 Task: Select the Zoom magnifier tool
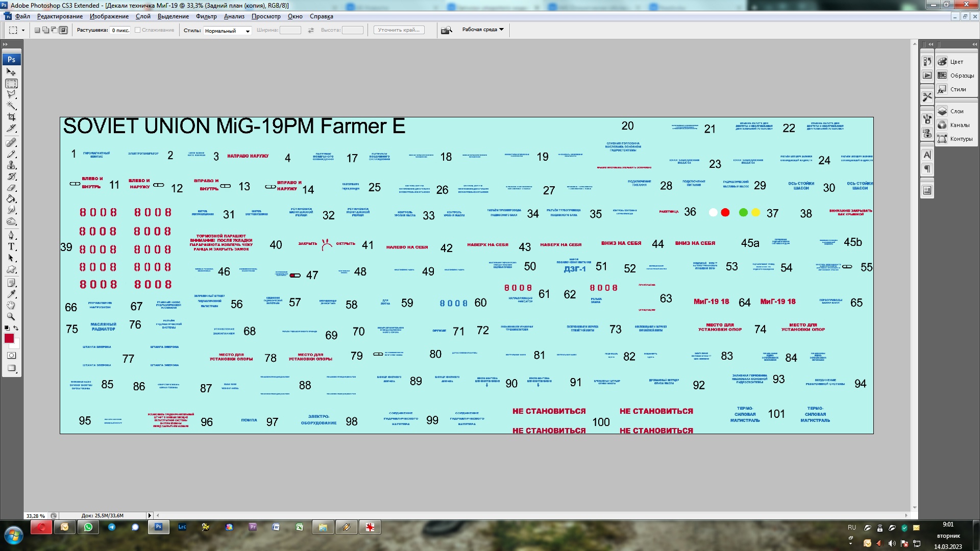pos(11,316)
